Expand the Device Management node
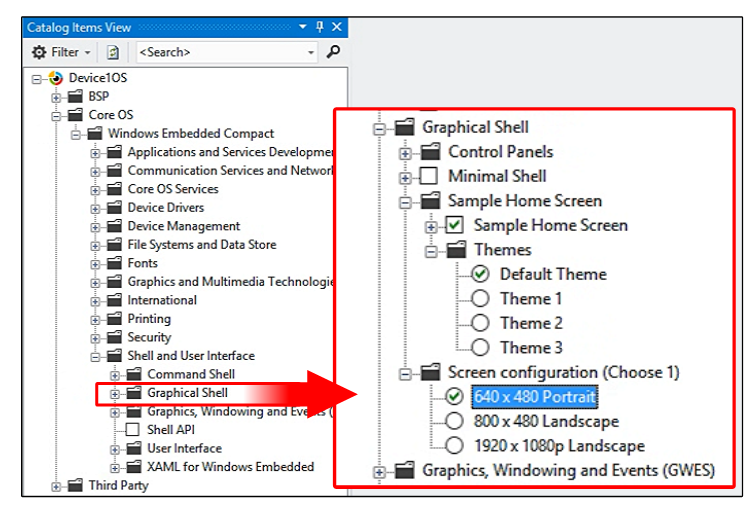 (95, 227)
